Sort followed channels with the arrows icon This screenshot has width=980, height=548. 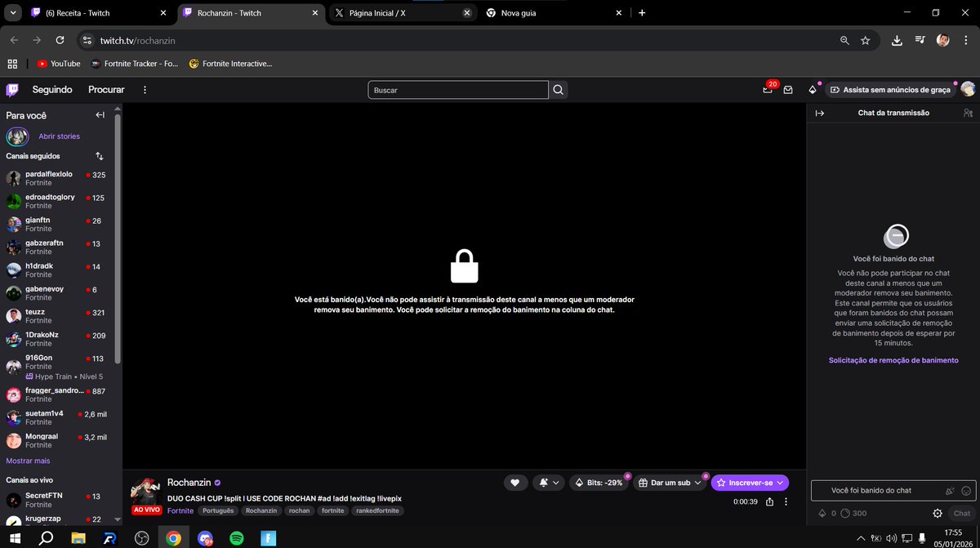pos(100,156)
